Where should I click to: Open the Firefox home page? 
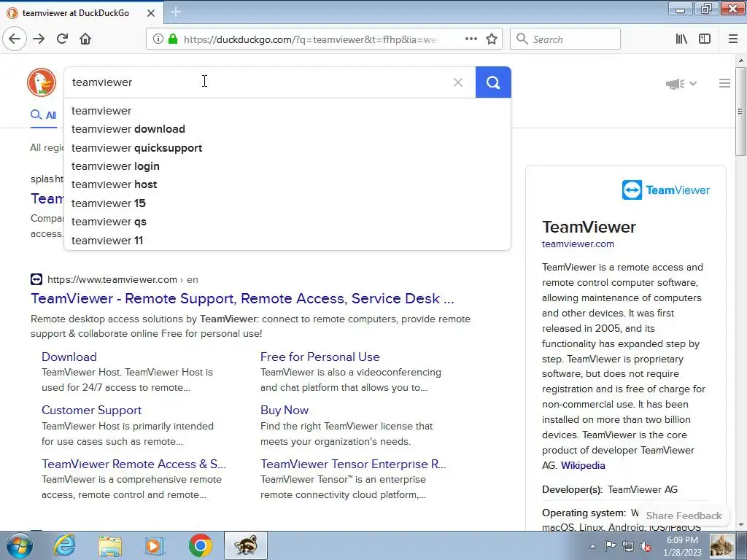(85, 39)
